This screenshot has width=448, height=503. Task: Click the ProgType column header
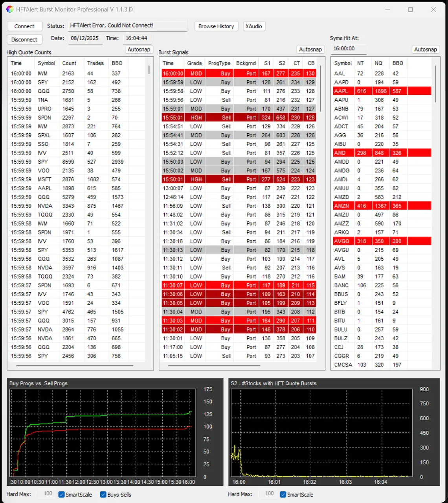[219, 63]
